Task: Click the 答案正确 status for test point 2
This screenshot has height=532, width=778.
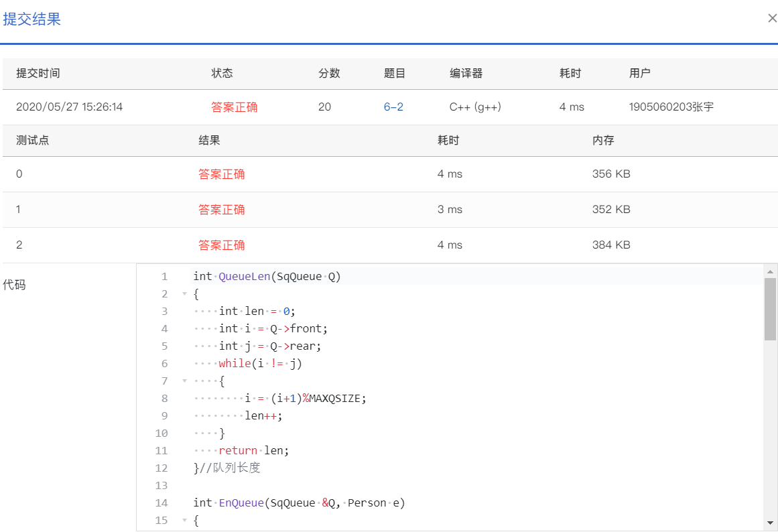Action: (222, 245)
